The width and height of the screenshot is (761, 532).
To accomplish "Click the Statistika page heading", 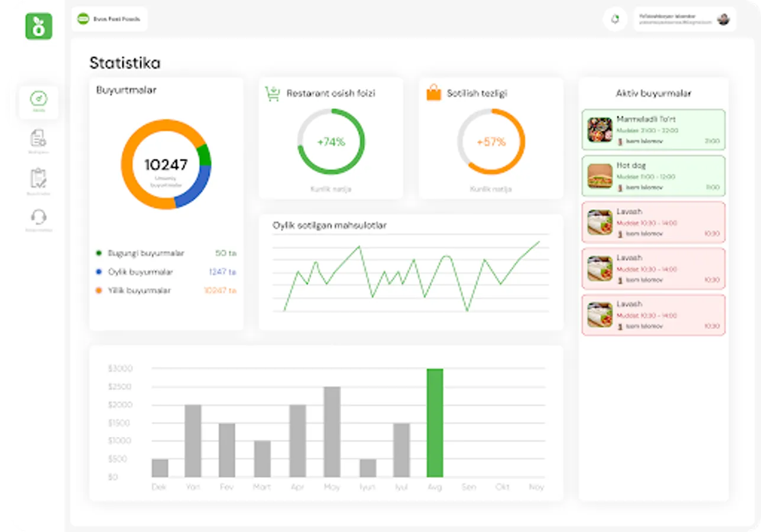I will click(125, 63).
